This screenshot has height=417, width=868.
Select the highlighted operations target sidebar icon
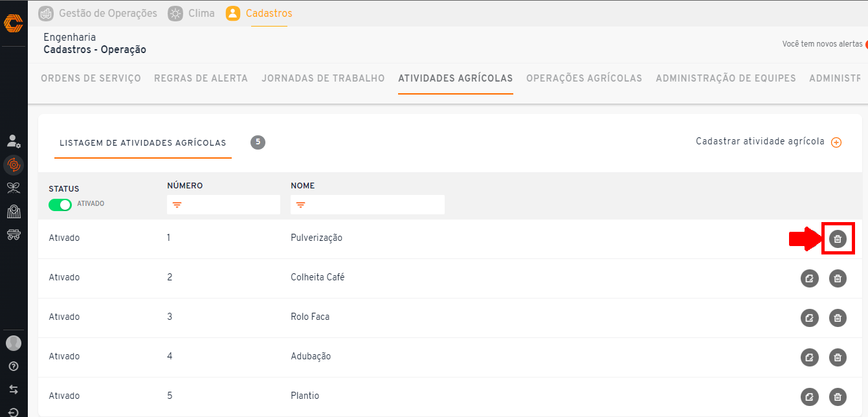click(x=14, y=165)
